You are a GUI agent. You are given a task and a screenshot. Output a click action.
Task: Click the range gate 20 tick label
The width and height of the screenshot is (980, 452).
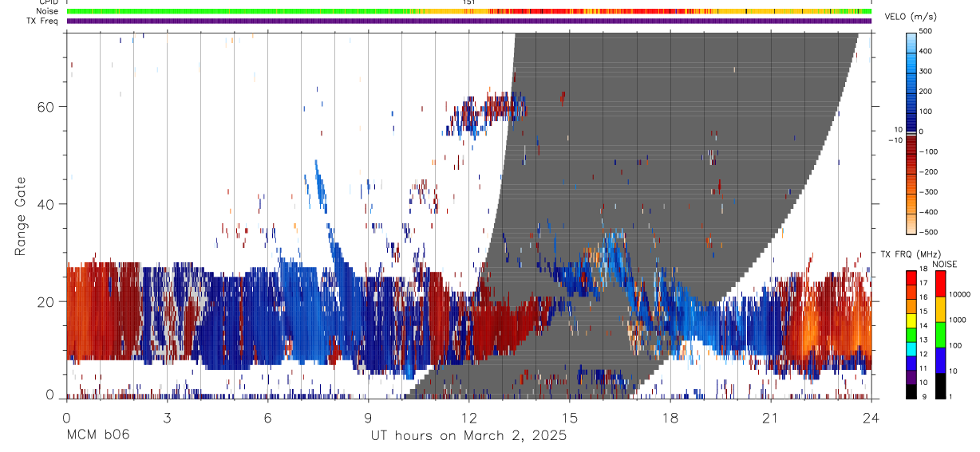(x=47, y=301)
